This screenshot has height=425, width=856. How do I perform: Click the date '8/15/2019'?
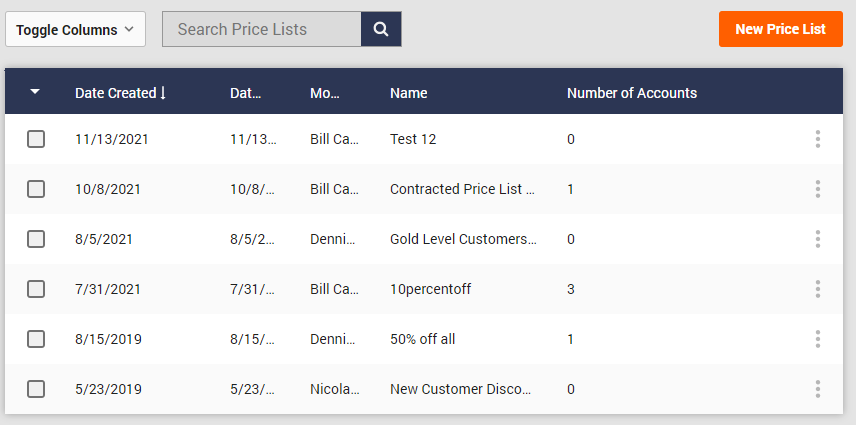click(x=108, y=339)
